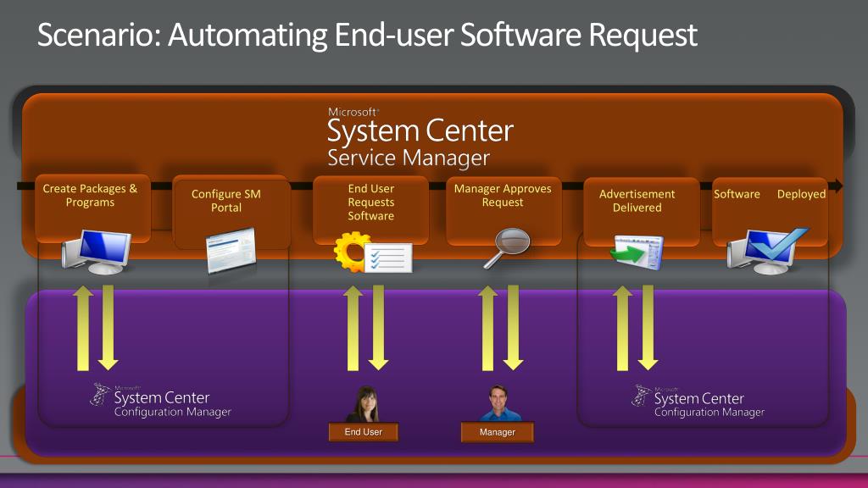Select the End User Requests Software step
The height and width of the screenshot is (488, 868).
click(x=371, y=210)
